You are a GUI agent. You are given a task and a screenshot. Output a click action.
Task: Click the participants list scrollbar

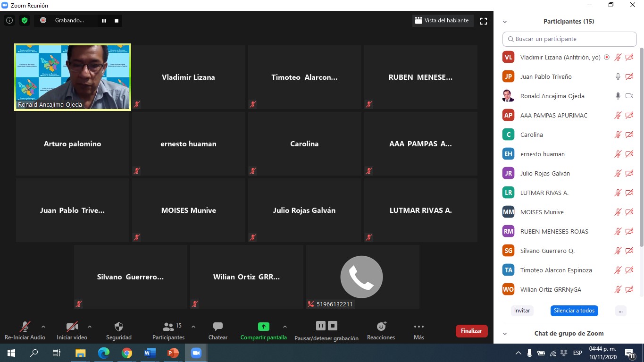(641, 142)
